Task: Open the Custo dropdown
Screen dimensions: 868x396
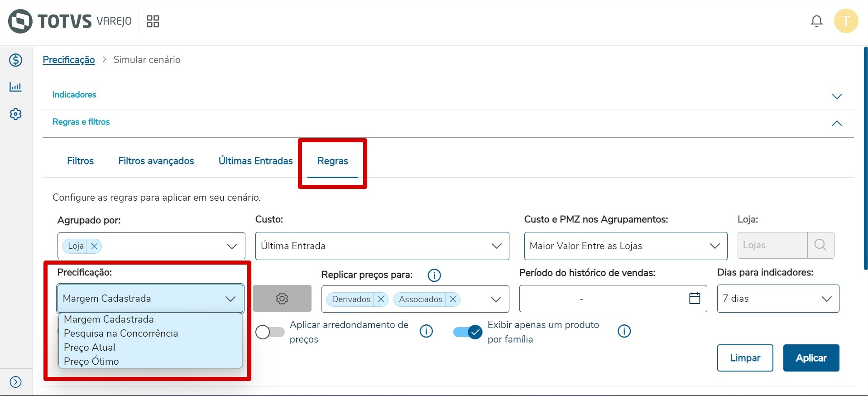Action: 382,246
